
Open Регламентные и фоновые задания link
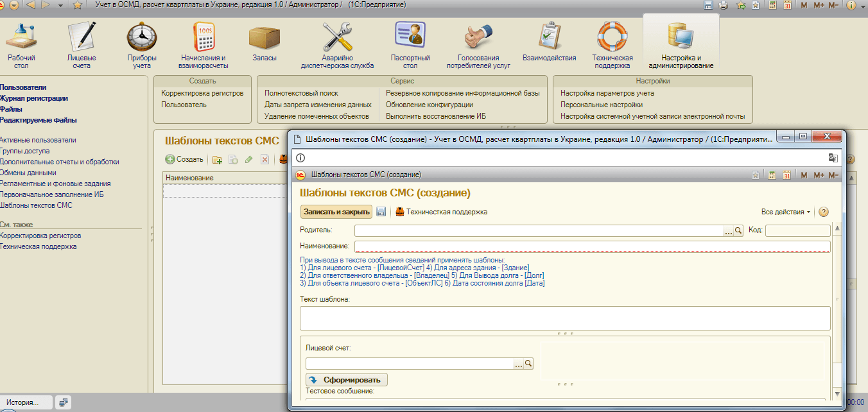pyautogui.click(x=55, y=184)
